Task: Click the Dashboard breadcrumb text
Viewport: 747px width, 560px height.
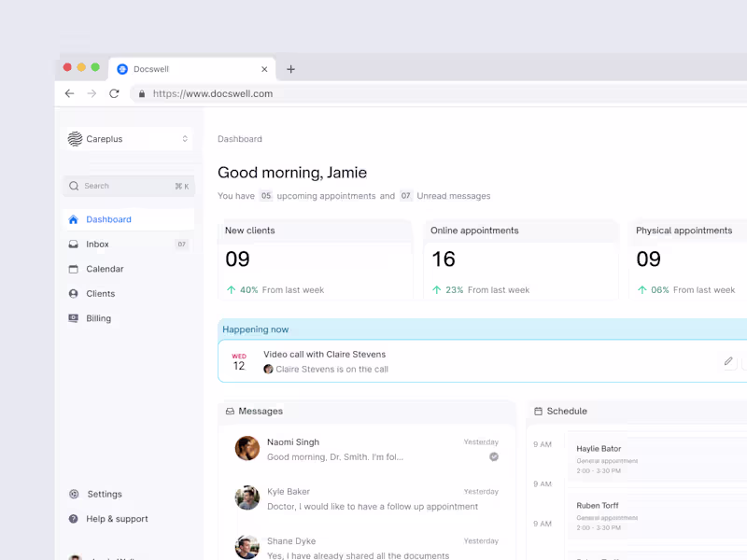Action: pos(240,139)
